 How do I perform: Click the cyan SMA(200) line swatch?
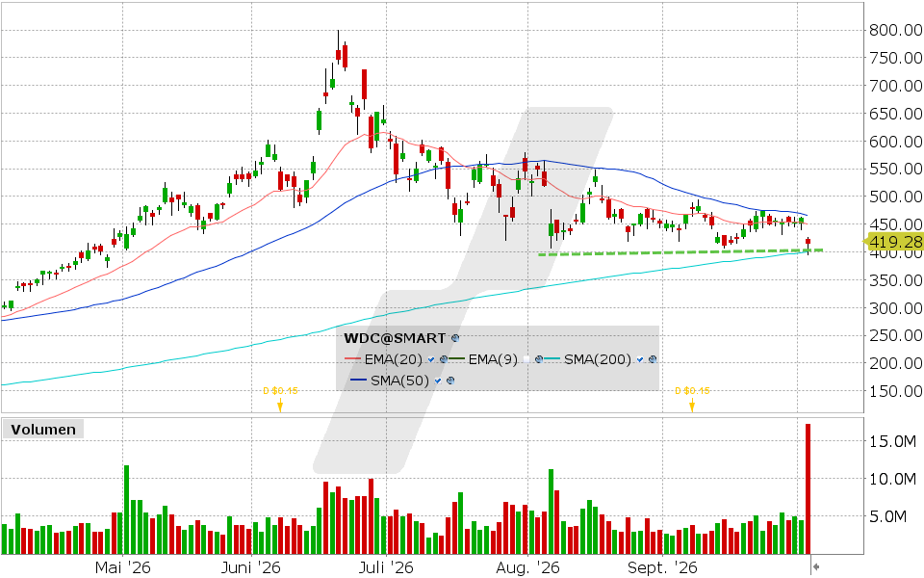(x=552, y=359)
